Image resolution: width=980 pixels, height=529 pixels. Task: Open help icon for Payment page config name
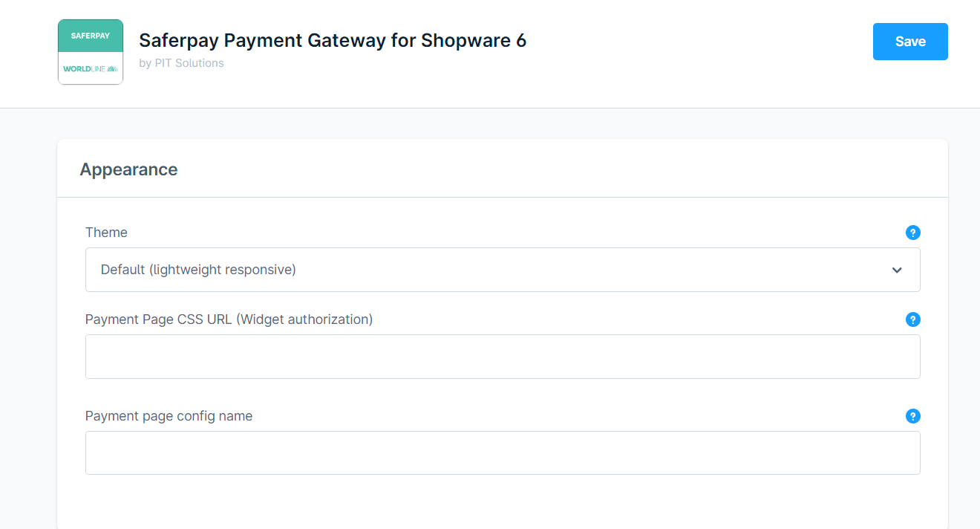click(913, 416)
